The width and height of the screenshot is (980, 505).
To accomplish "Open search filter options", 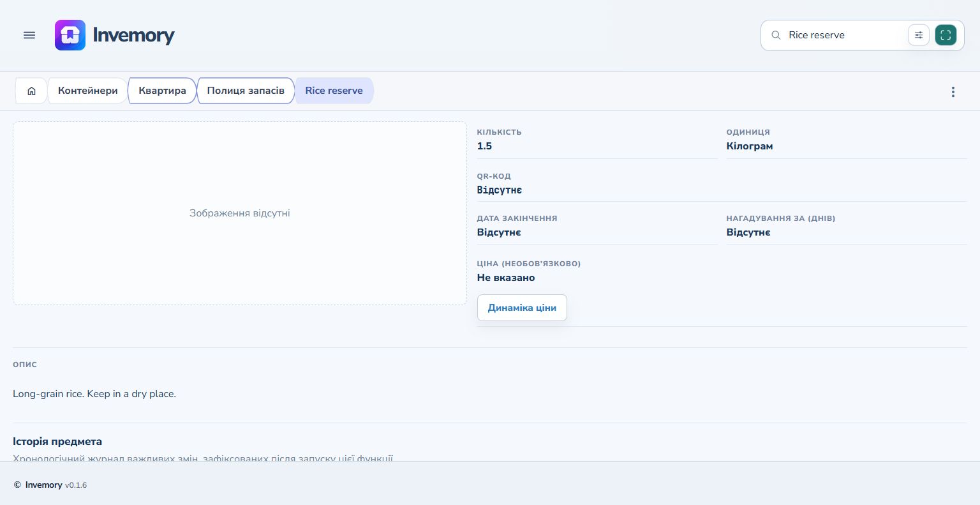I will (919, 35).
